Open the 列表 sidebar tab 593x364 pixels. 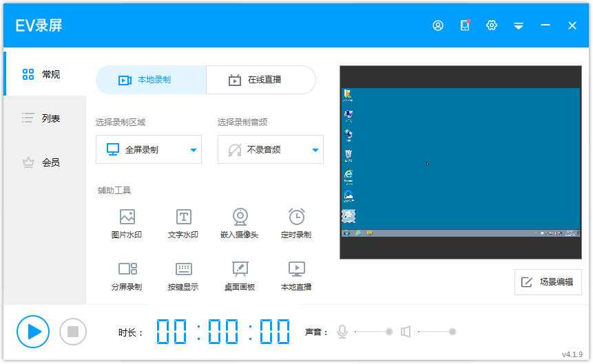click(x=43, y=118)
